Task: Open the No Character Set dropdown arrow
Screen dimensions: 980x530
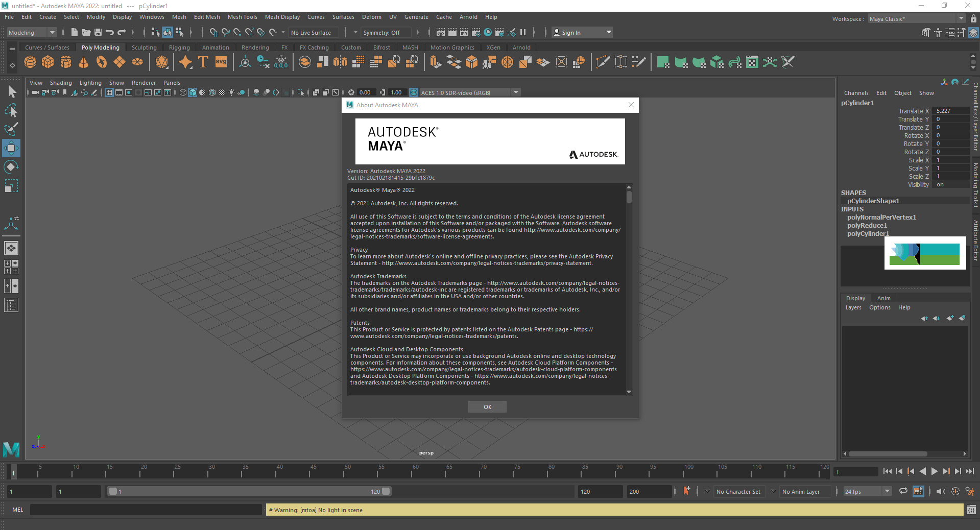Action: [x=707, y=491]
